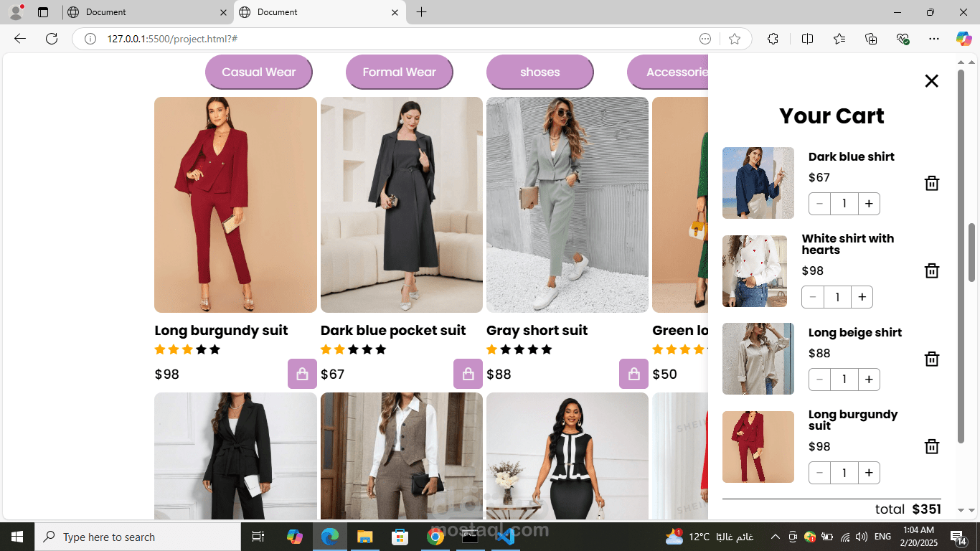Select the Formal Wear category
980x551 pixels.
pos(399,72)
